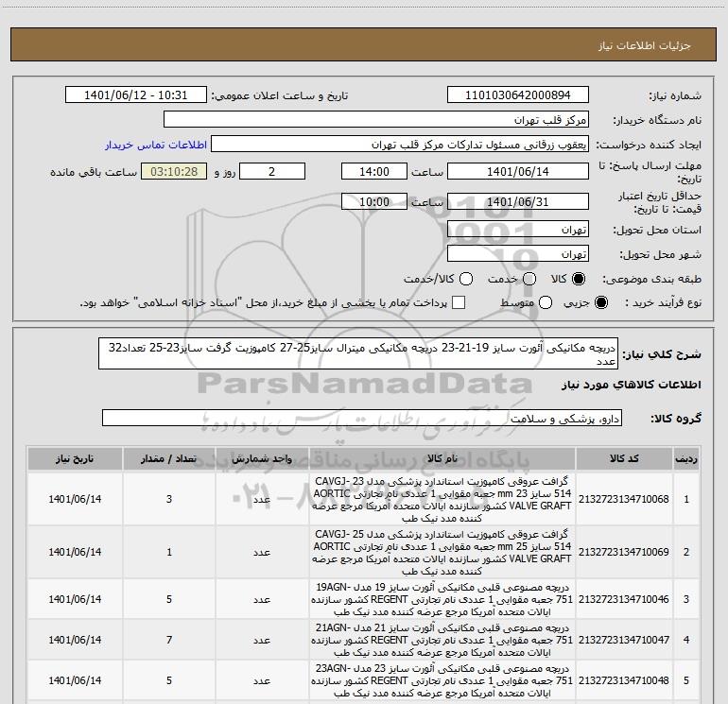Click product code 213272313471​0047

point(624,641)
